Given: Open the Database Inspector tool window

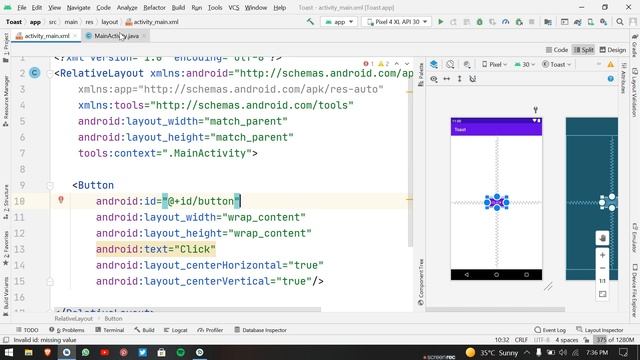Looking at the screenshot, I should 260,330.
